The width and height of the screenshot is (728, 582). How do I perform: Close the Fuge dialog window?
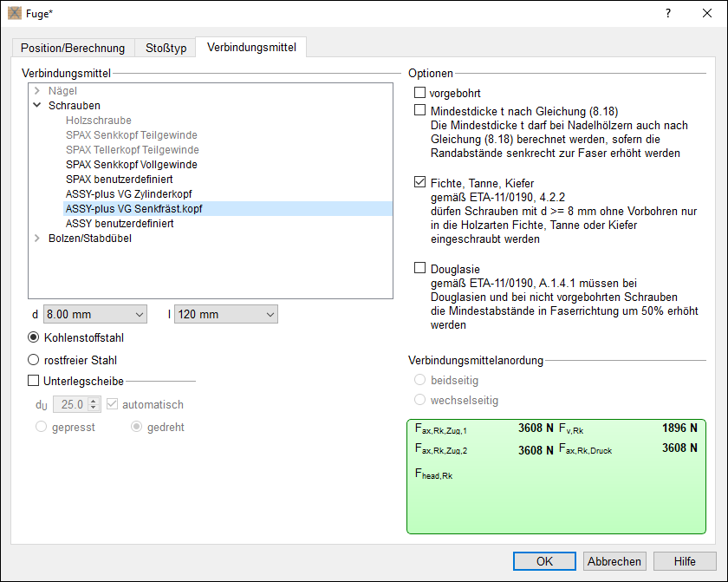[706, 13]
